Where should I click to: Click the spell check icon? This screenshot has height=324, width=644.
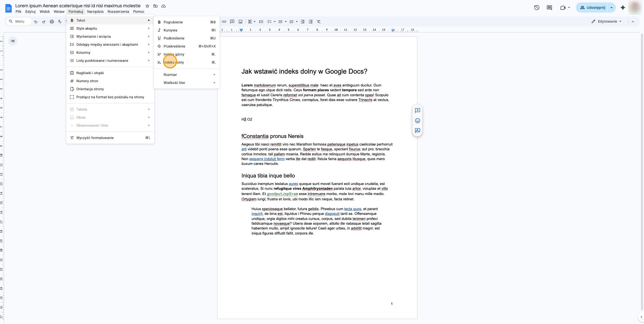click(60, 22)
